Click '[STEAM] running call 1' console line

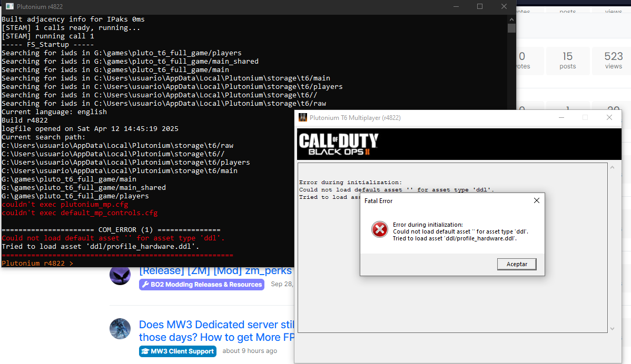[x=48, y=36]
